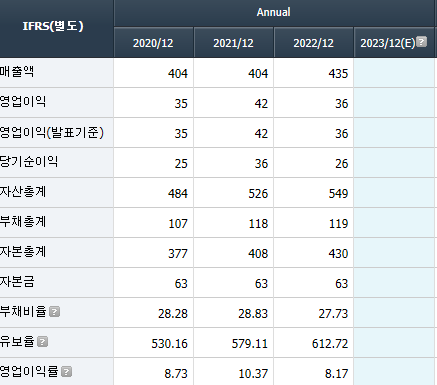This screenshot has height=385, width=437.
Task: Select 자본총계 value 377
Action: (x=178, y=254)
